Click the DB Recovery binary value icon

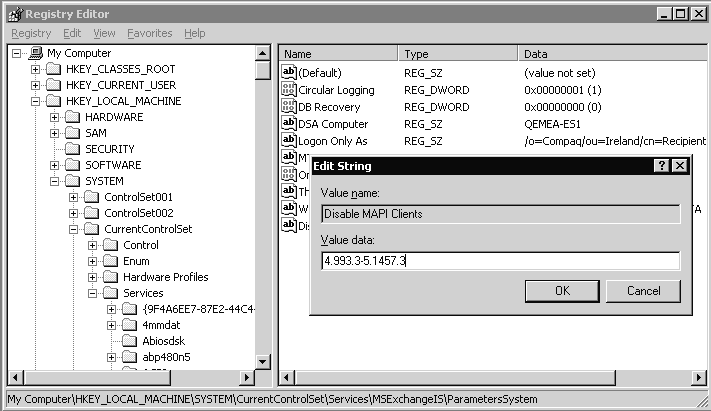(289, 107)
